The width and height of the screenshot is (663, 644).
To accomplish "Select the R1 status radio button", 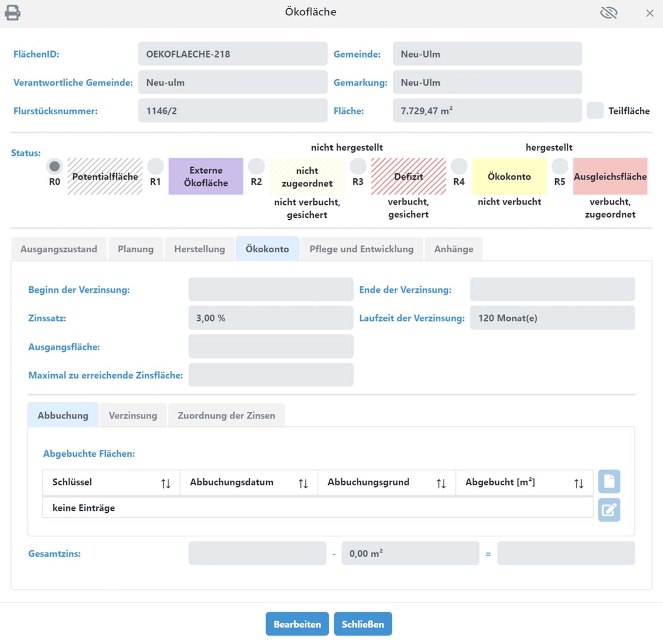I will pos(155,167).
